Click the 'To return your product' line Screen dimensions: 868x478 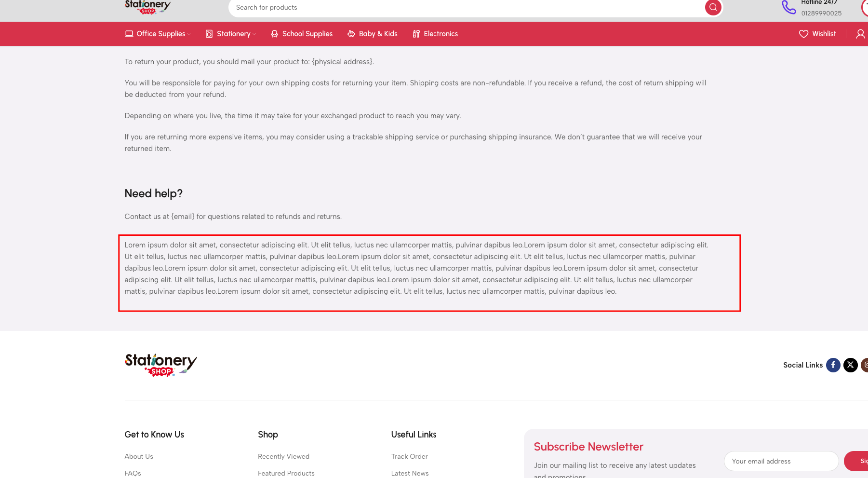249,62
